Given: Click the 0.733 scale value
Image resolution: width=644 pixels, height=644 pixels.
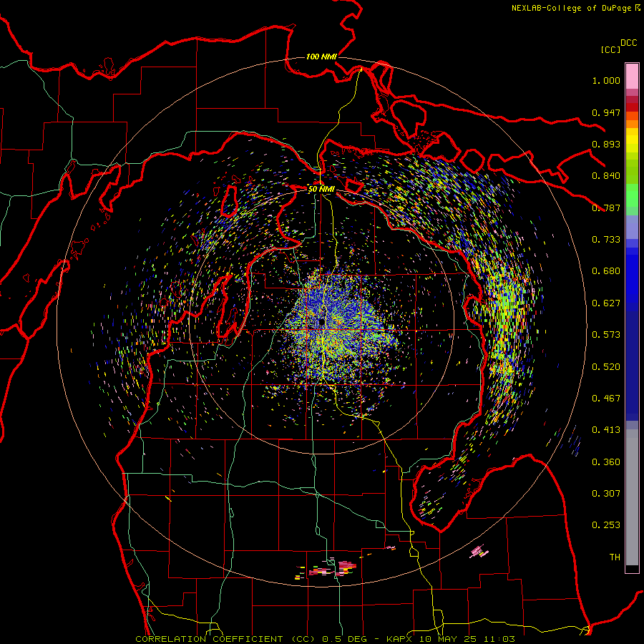Looking at the screenshot, I should pos(606,240).
